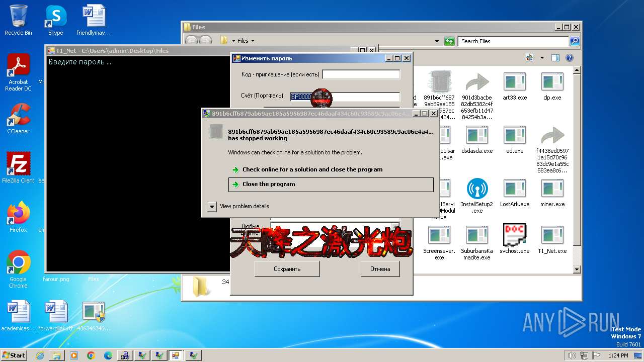Open Skype desktop shortcut
The image size is (644, 362).
click(x=55, y=20)
